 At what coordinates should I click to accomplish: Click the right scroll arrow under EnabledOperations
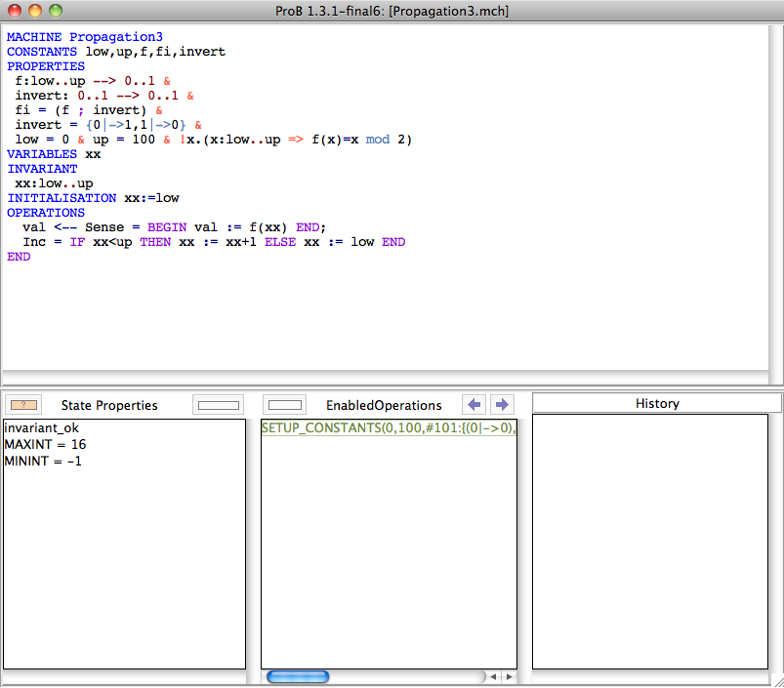pyautogui.click(x=508, y=676)
